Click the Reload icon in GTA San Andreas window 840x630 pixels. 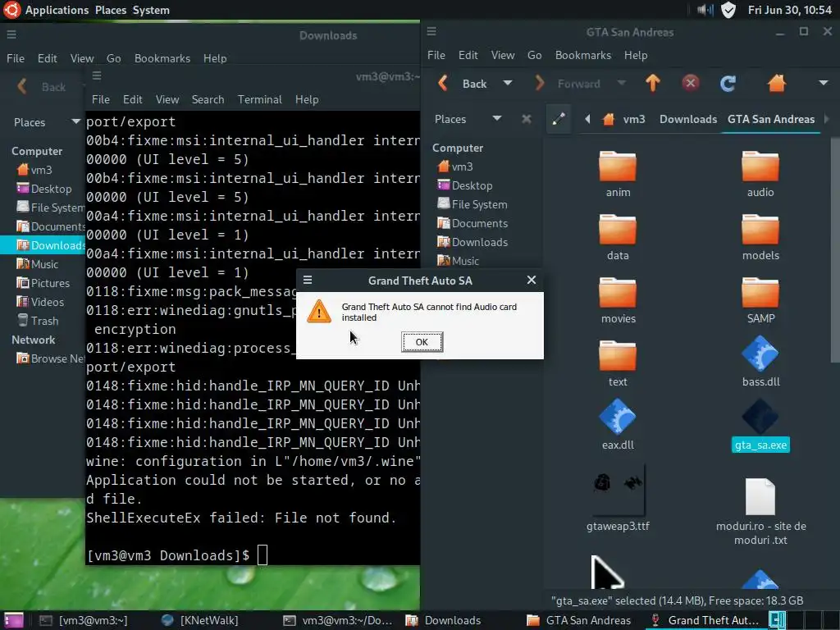tap(728, 83)
